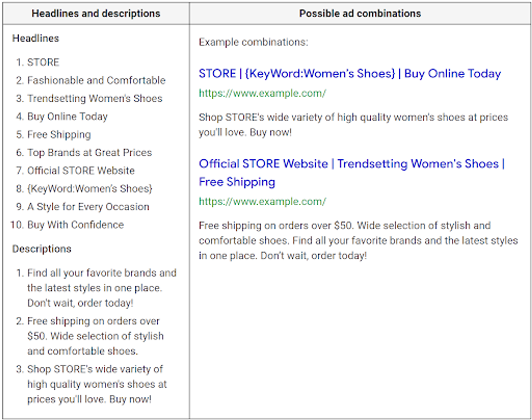This screenshot has height=420, width=532.
Task: Click 'Top Brands at Great Prices' headline
Action: pos(89,152)
